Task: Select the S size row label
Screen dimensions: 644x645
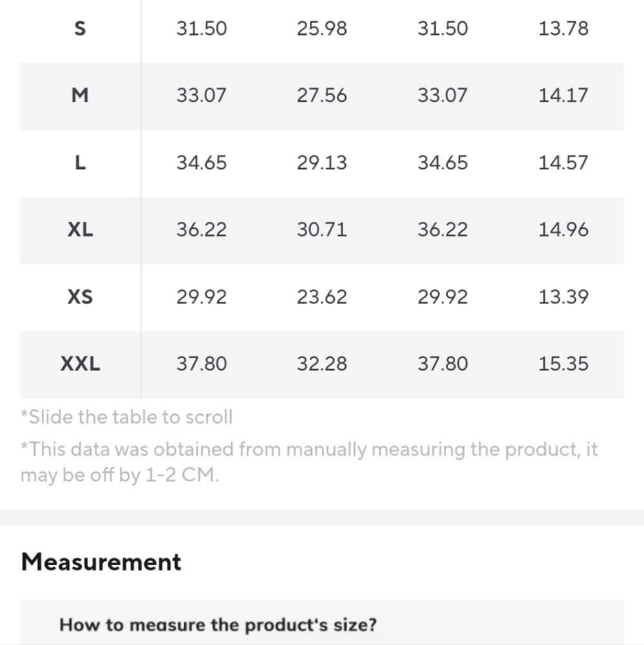Action: point(80,29)
